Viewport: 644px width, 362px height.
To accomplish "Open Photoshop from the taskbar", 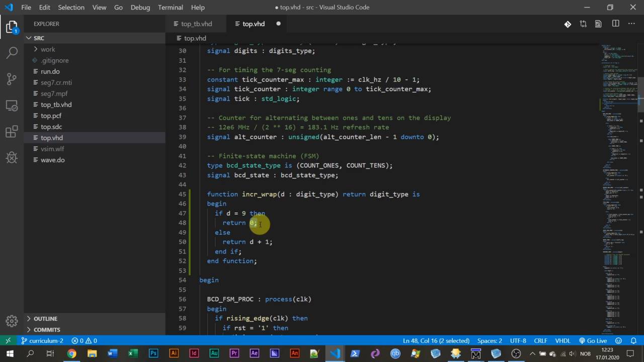I will pyautogui.click(x=153, y=354).
